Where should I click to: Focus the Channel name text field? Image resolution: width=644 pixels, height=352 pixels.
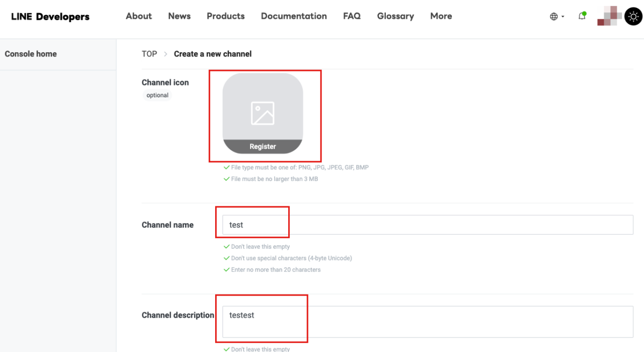[x=428, y=225]
